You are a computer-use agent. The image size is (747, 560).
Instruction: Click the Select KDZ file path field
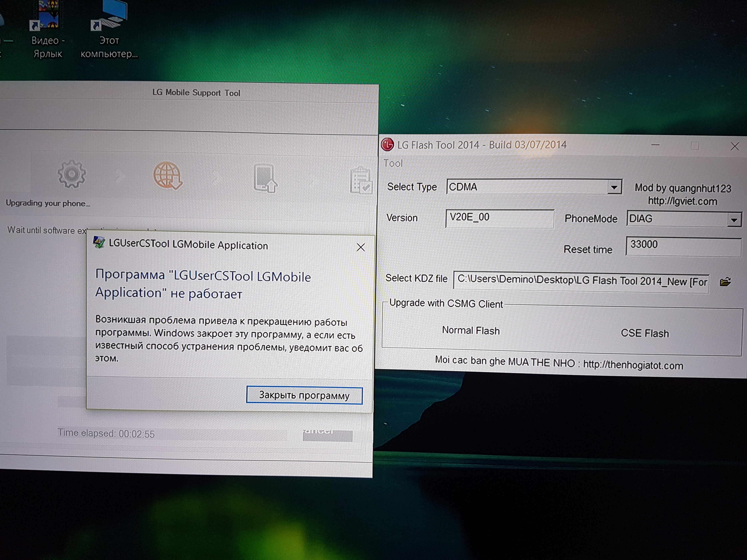pyautogui.click(x=581, y=281)
